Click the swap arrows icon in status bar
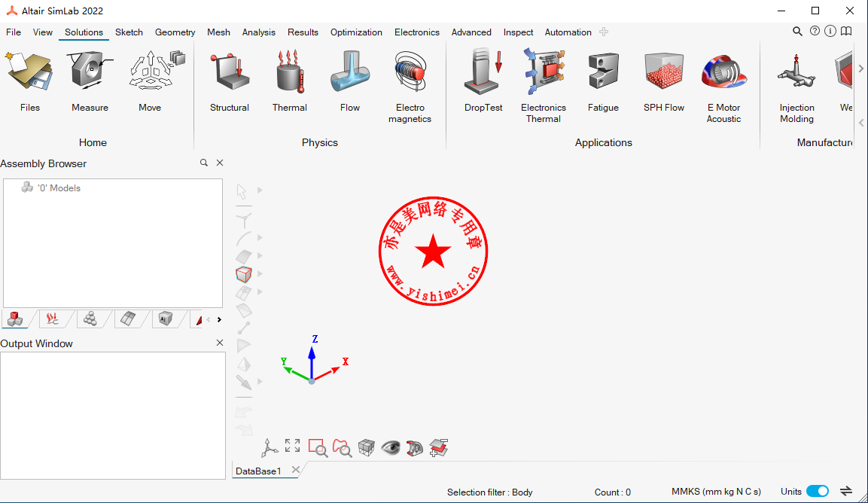This screenshot has height=503, width=868. [846, 492]
